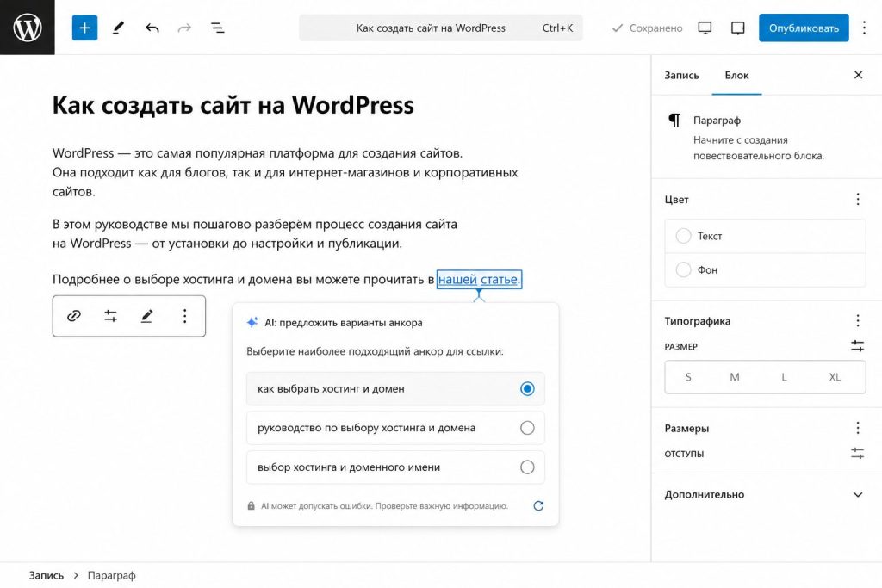Open Типографика section options menu

(857, 320)
